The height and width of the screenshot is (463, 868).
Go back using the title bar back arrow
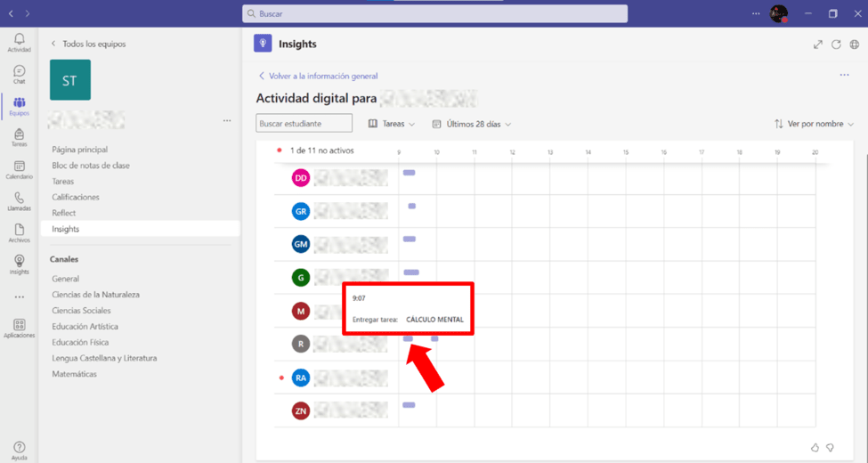coord(11,13)
